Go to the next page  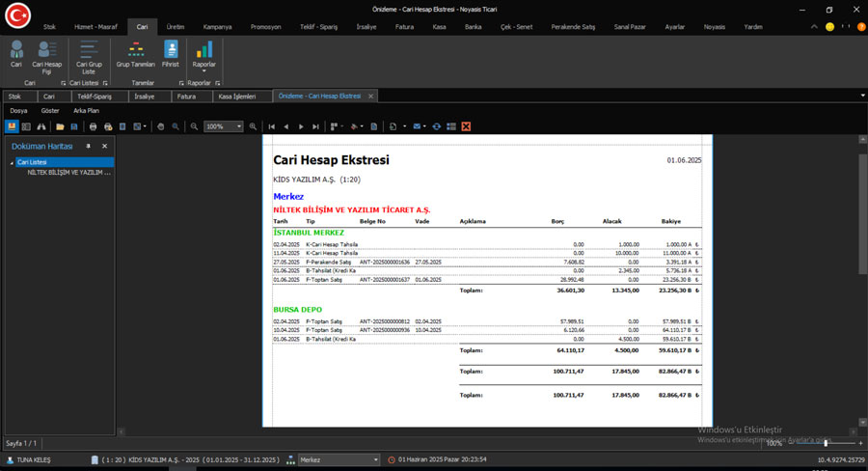coord(301,126)
